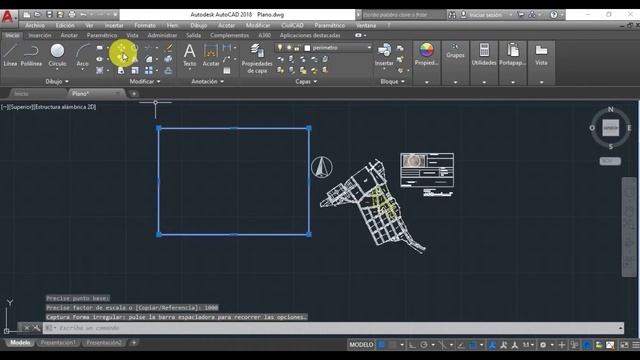Image resolution: width=640 pixels, height=360 pixels.
Task: Expand the Anotación panel
Action: click(208, 82)
